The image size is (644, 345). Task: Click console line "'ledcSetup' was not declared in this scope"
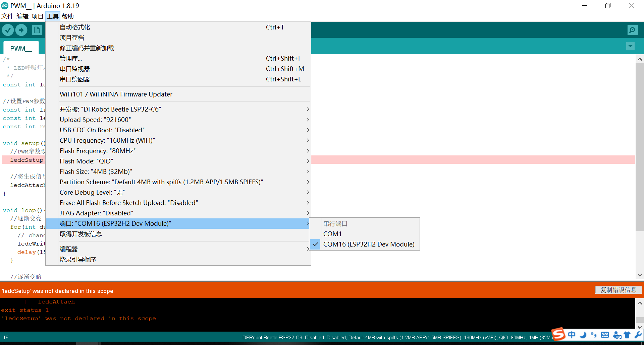78,319
